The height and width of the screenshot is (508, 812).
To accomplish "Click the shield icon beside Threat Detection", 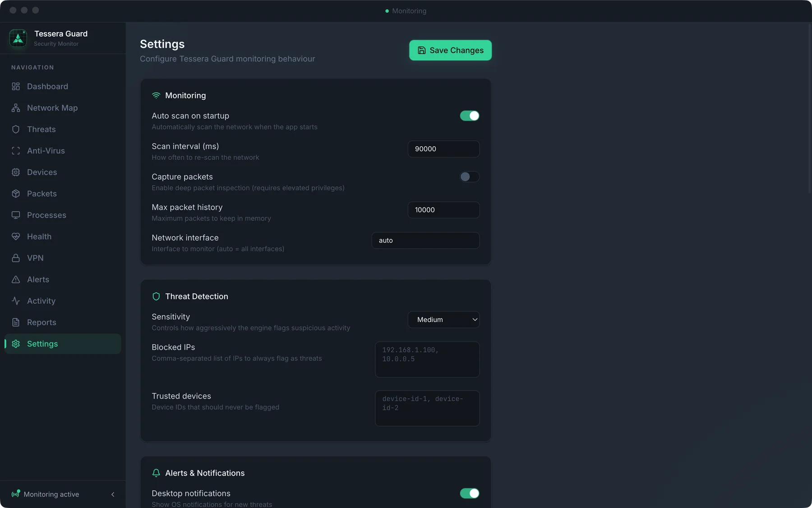I will pyautogui.click(x=156, y=296).
